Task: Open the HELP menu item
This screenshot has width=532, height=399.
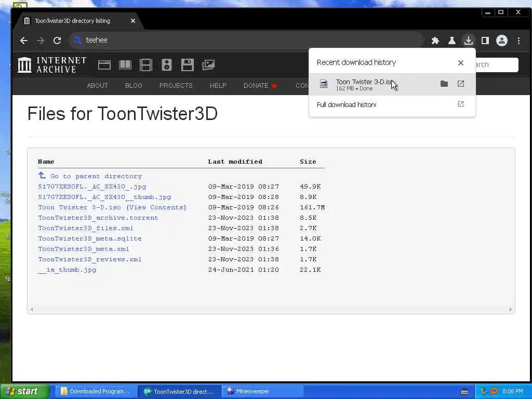Action: click(218, 86)
